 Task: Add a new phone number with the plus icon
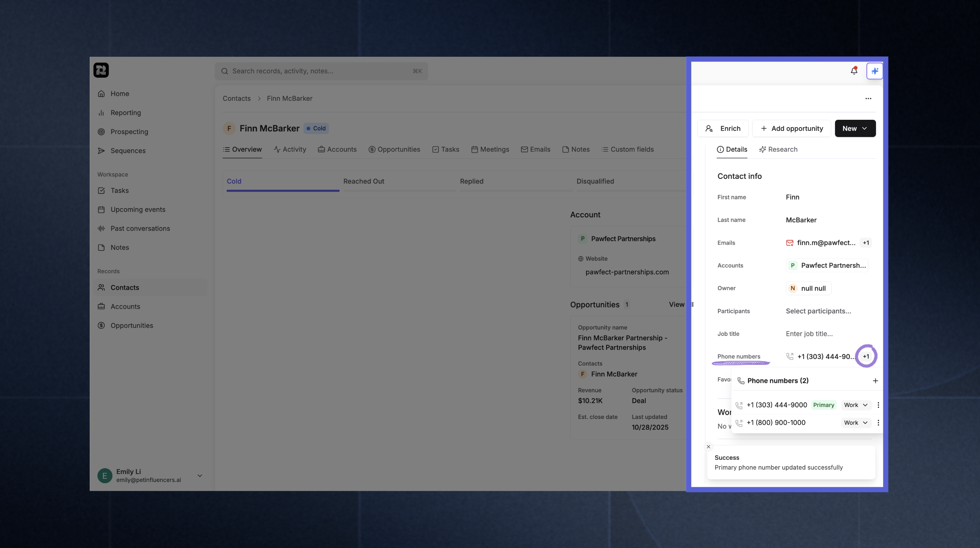875,381
